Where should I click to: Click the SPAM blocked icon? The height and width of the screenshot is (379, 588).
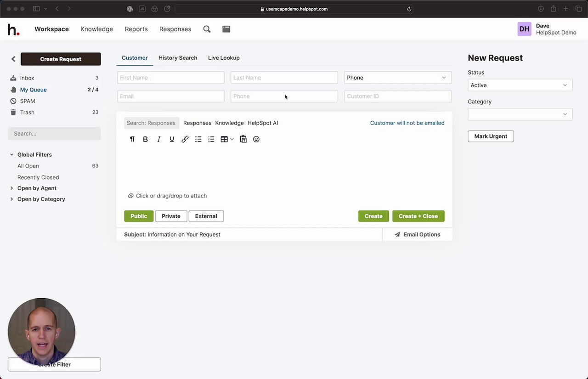(x=13, y=101)
